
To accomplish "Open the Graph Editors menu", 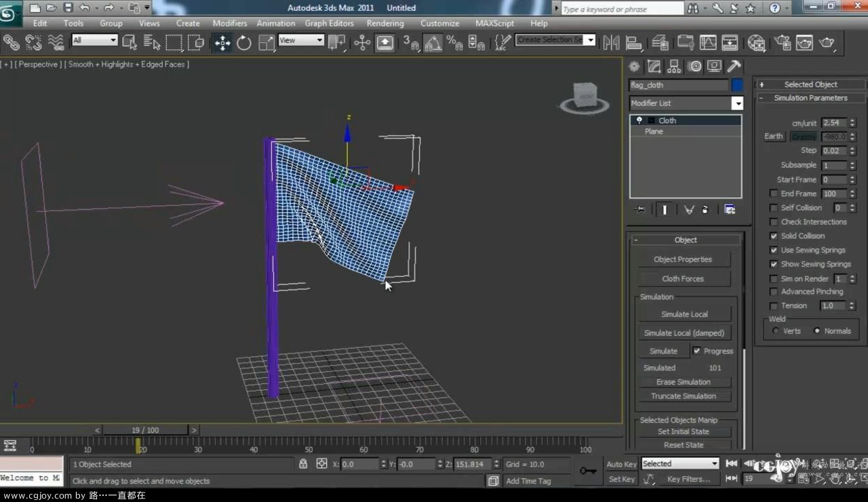I will [x=330, y=23].
